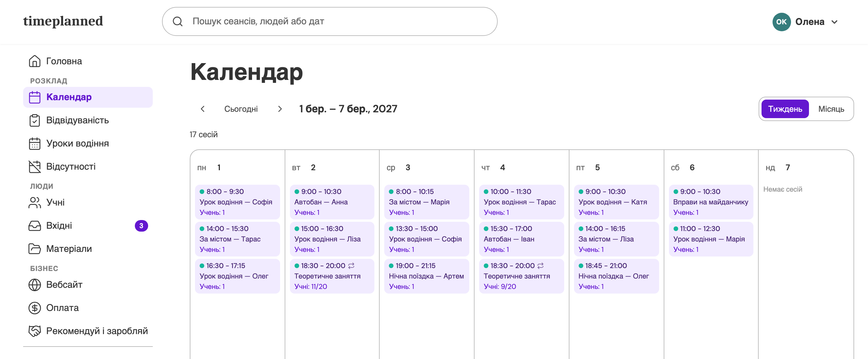Open Tuesday 9:00 Автобан — Анна session
Screen dimensions: 868x359
pos(332,202)
